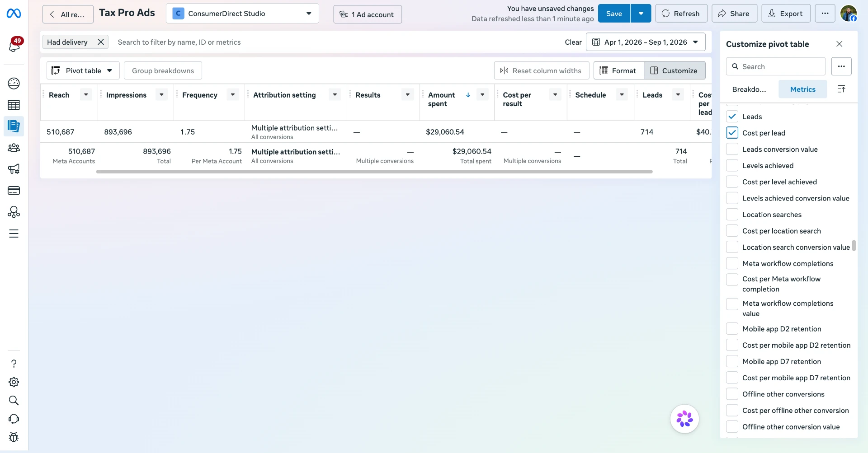Switch to the Breakdowns tab
The image size is (868, 453).
[x=749, y=89]
